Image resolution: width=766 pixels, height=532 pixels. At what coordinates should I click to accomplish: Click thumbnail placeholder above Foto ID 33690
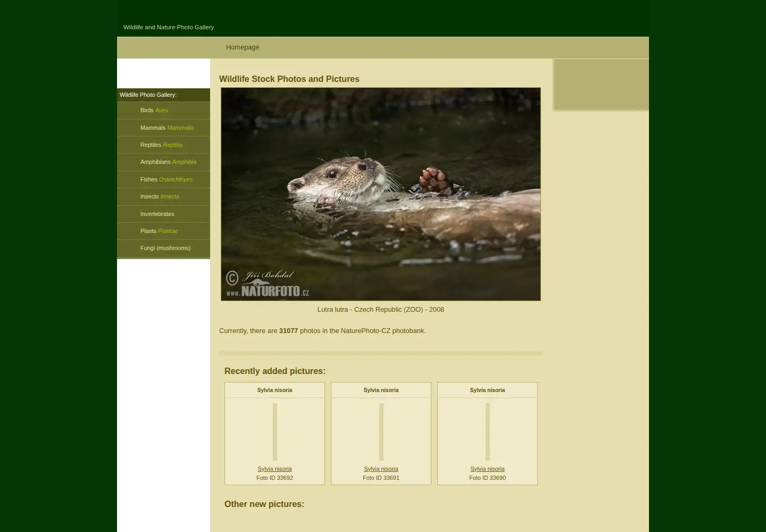click(488, 432)
